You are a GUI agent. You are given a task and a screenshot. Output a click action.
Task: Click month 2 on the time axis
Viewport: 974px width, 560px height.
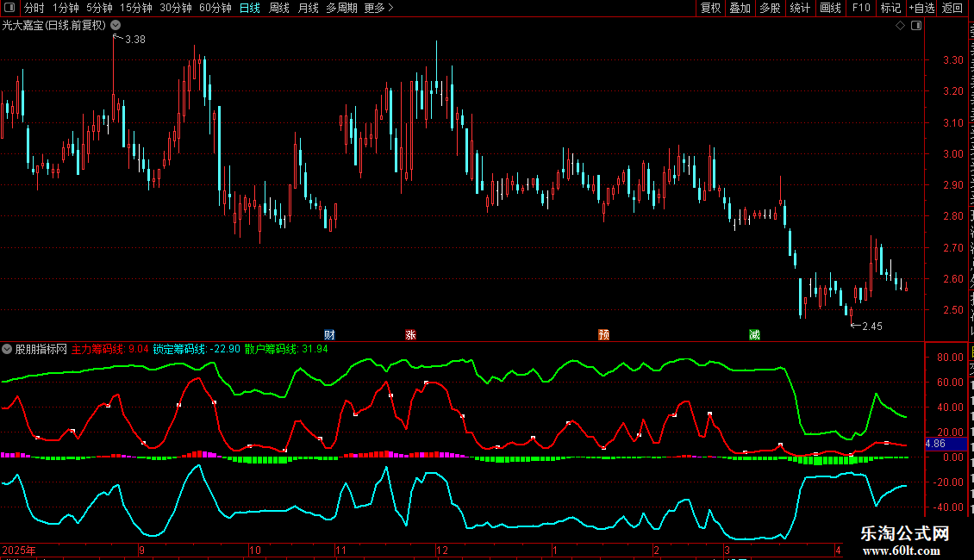click(656, 550)
